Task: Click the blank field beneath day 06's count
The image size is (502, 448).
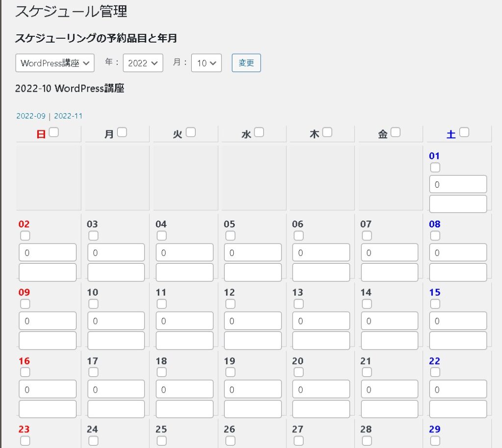Action: coord(321,273)
